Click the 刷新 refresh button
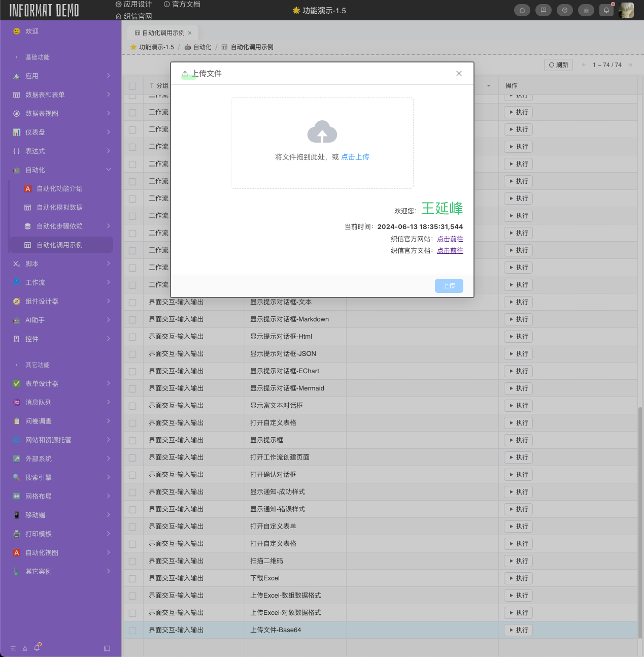644x657 pixels. tap(558, 65)
